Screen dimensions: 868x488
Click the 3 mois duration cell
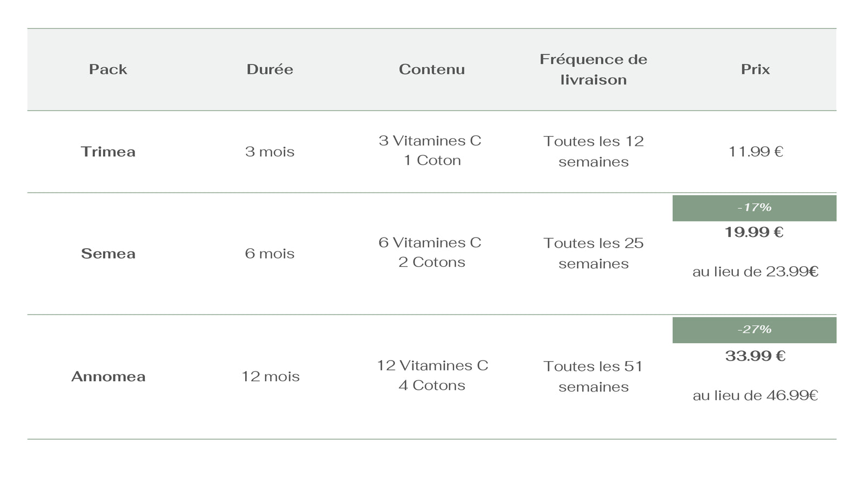[270, 152]
